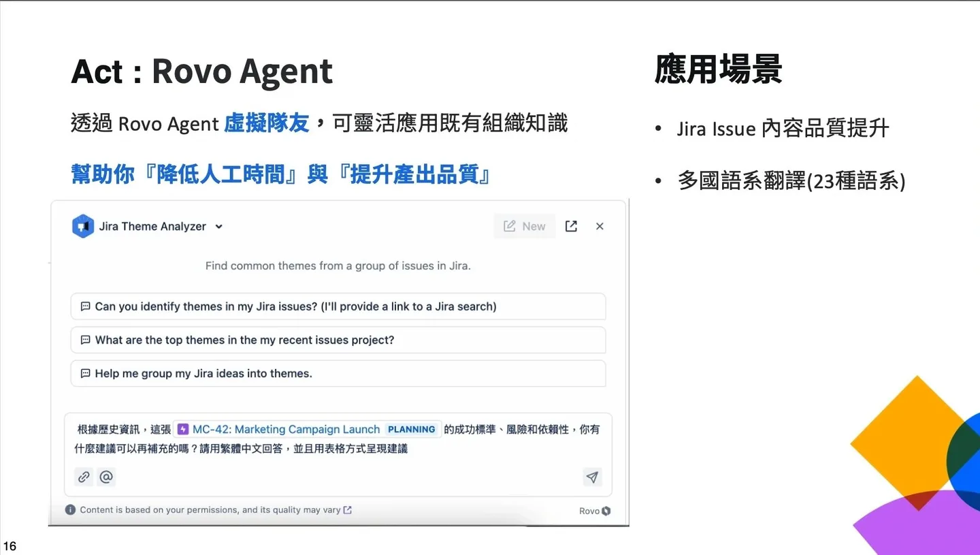Choose 'Help me group my Jira ideas into themes' prompt
This screenshot has height=555, width=980.
click(x=338, y=373)
